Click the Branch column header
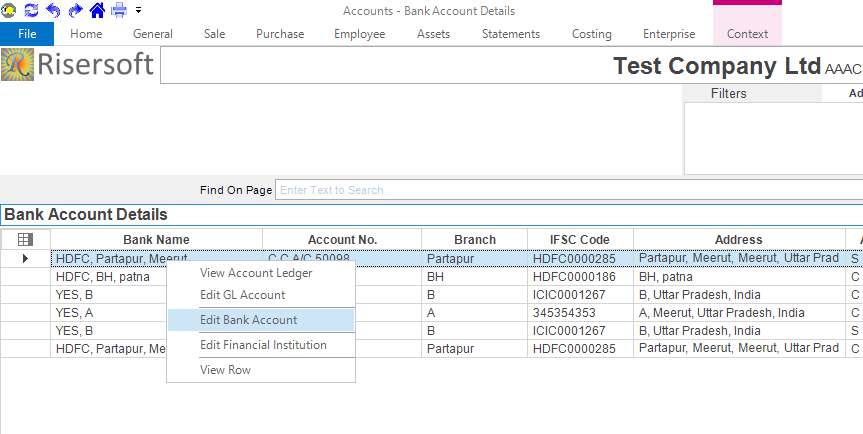863x434 pixels. pos(474,240)
